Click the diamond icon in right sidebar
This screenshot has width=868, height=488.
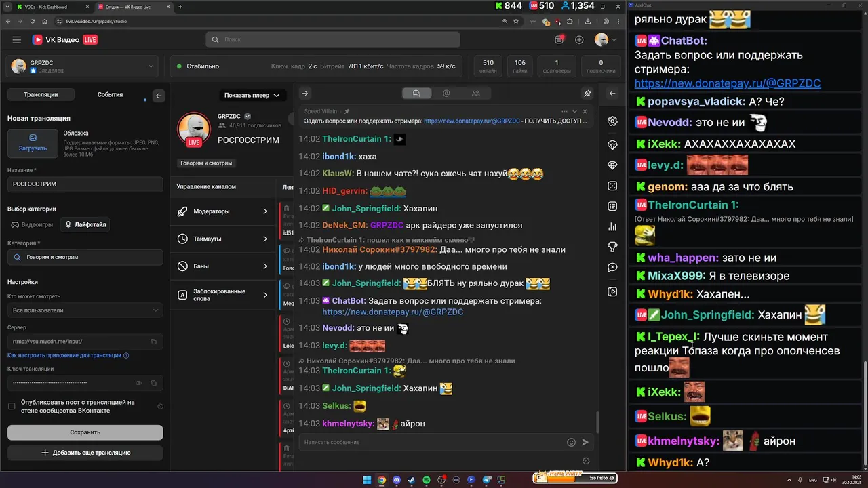[612, 165]
